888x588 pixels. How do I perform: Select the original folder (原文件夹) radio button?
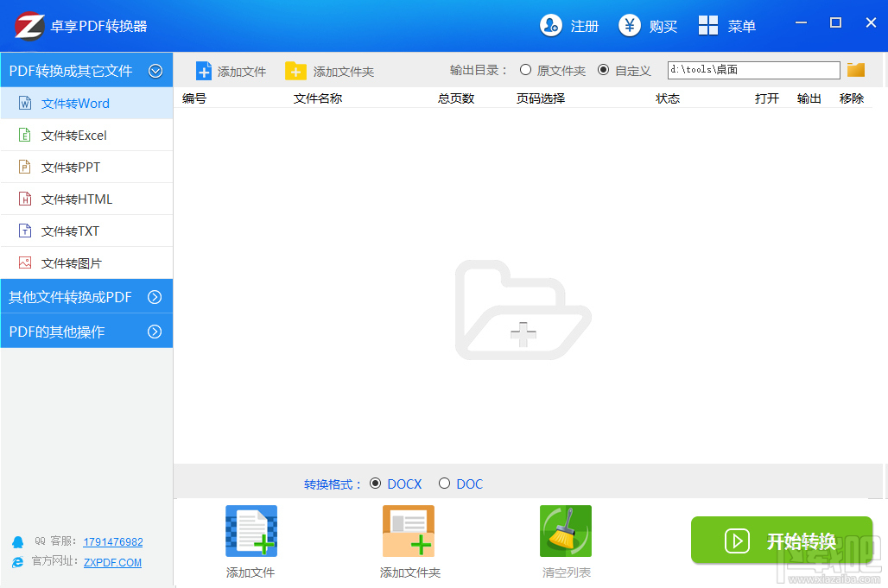[x=525, y=70]
